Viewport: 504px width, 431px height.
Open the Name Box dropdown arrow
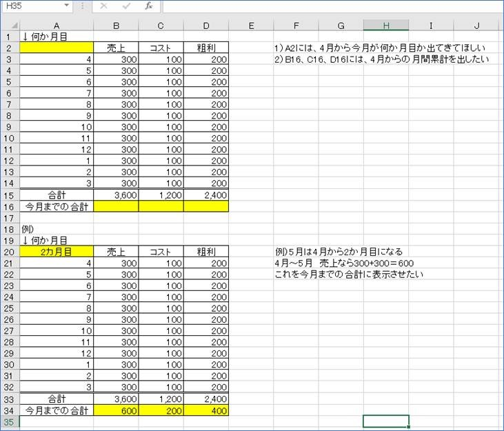click(x=66, y=6)
